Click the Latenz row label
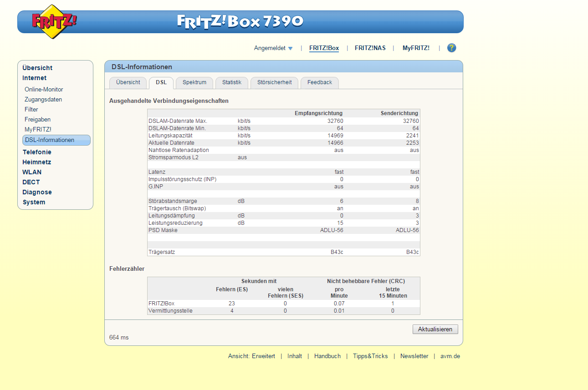Screen dimensions: 588x390 click(x=157, y=172)
